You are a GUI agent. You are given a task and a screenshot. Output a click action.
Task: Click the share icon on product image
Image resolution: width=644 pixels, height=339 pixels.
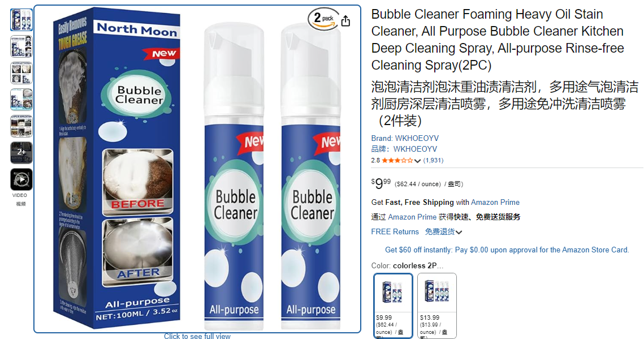pos(346,21)
